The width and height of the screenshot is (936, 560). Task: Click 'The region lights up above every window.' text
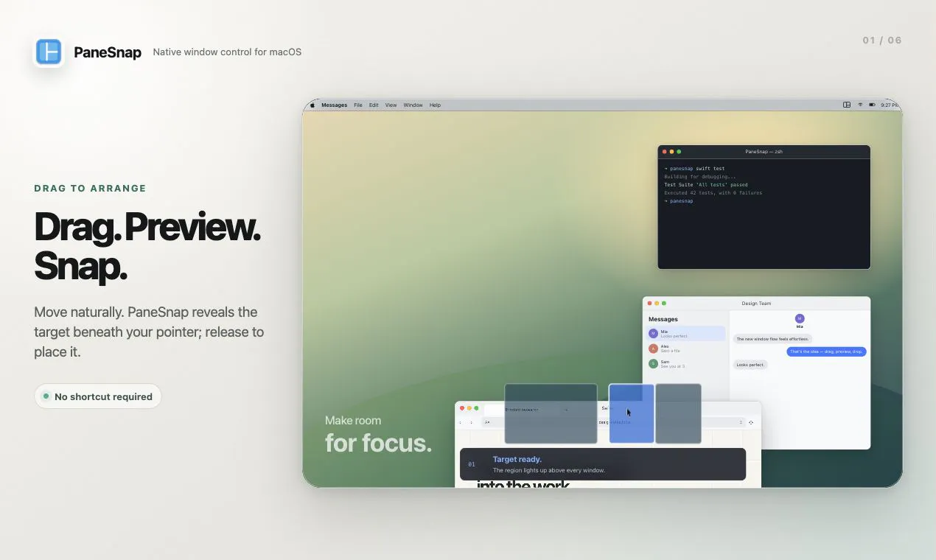[548, 470]
